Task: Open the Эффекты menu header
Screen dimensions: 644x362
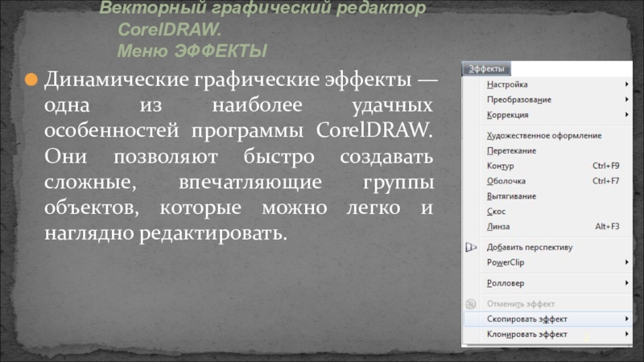Action: 486,68
